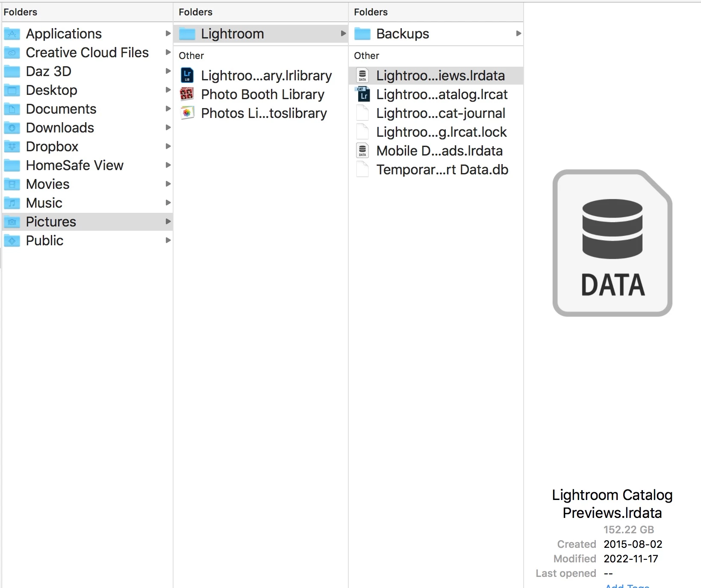Click the lrcat.lock blank file icon
701x588 pixels.
click(x=362, y=132)
